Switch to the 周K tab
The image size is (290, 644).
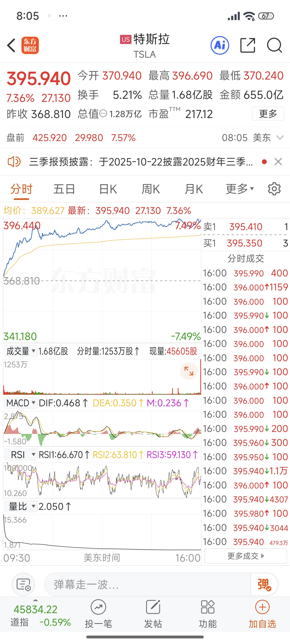pyautogui.click(x=151, y=189)
